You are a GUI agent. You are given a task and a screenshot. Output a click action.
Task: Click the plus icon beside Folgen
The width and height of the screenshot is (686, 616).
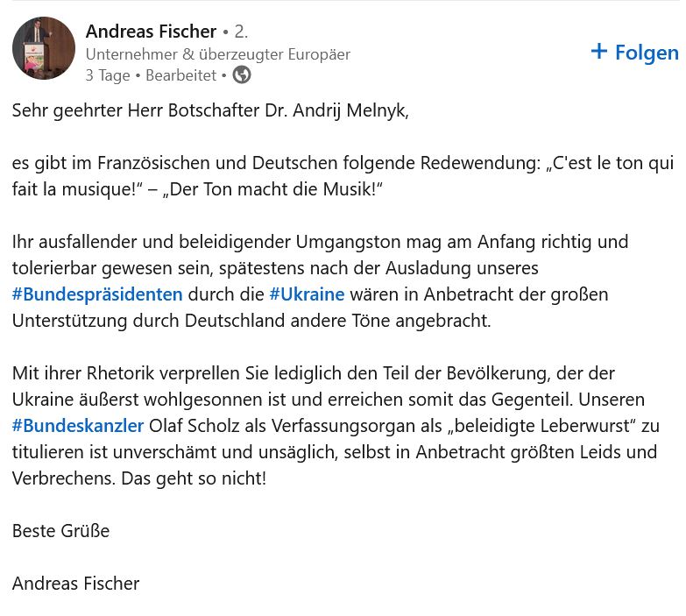click(599, 51)
